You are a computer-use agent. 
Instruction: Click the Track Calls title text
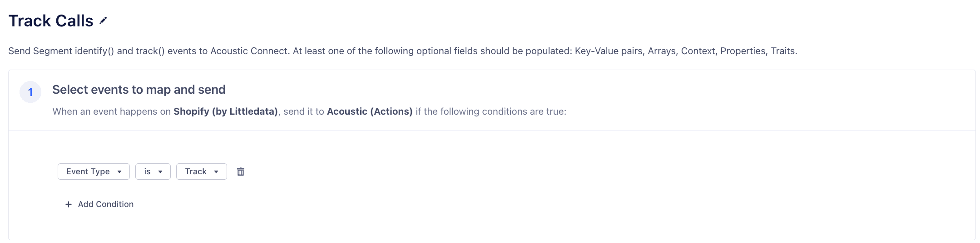click(x=51, y=21)
